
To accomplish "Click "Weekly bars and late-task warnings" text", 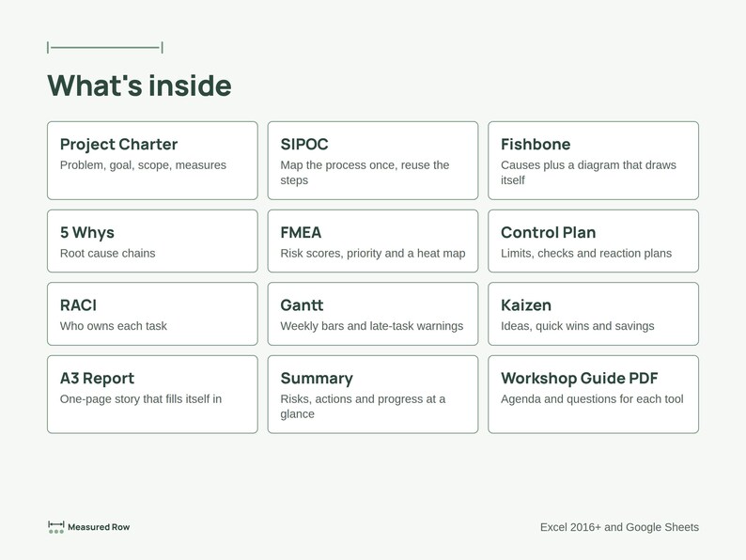I will [x=371, y=326].
